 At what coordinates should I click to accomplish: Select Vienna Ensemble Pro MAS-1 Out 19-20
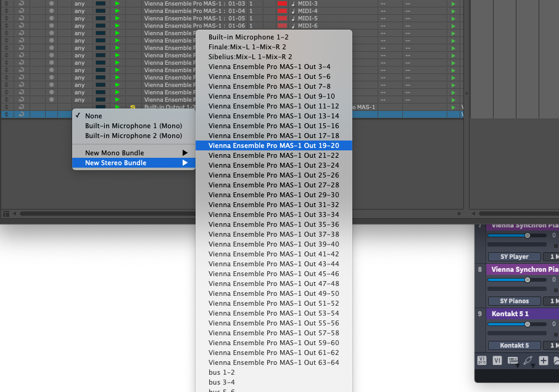point(274,145)
